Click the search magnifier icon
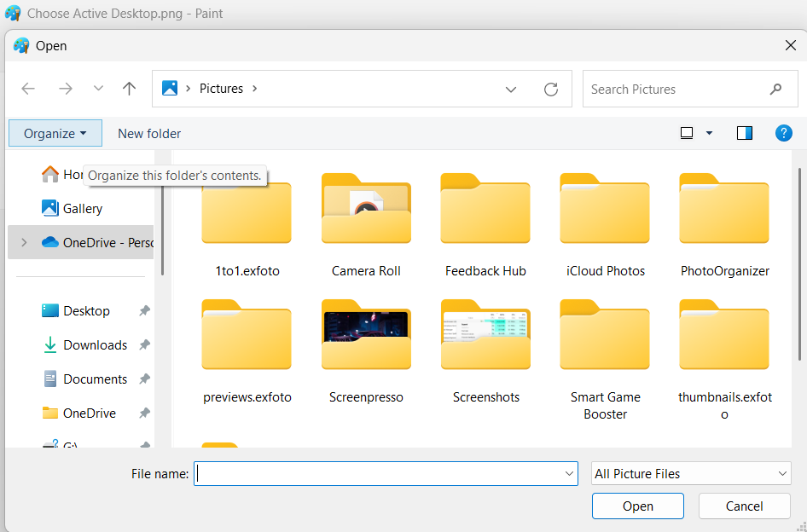807x532 pixels. click(x=775, y=89)
